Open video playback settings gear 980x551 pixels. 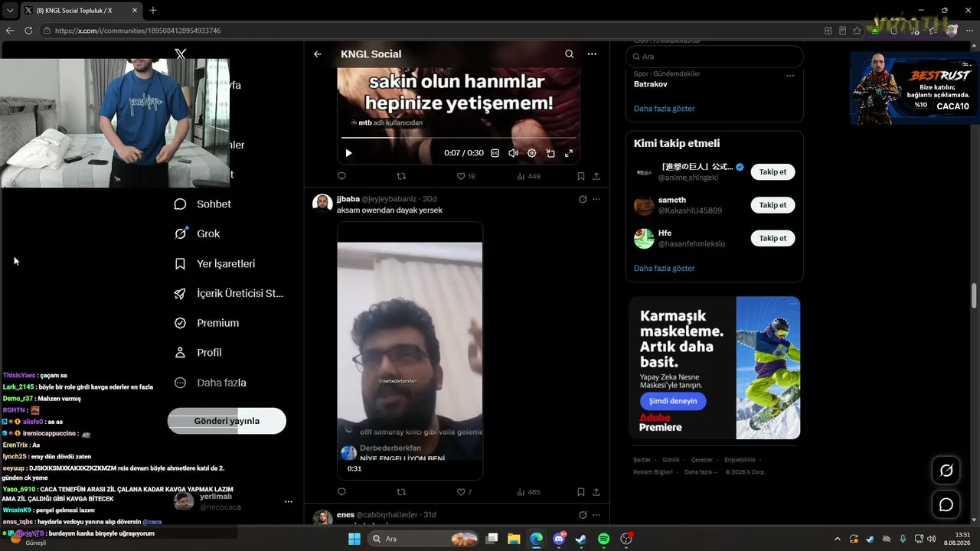point(532,153)
